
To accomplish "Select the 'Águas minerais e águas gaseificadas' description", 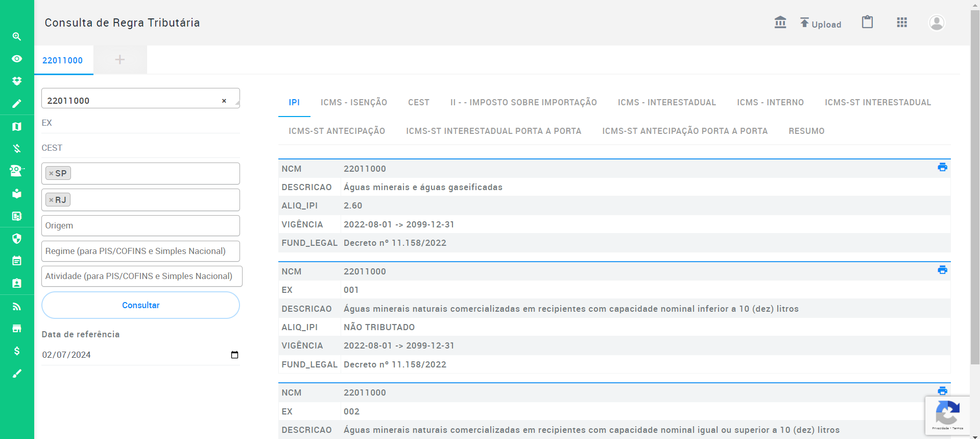I will click(x=423, y=187).
